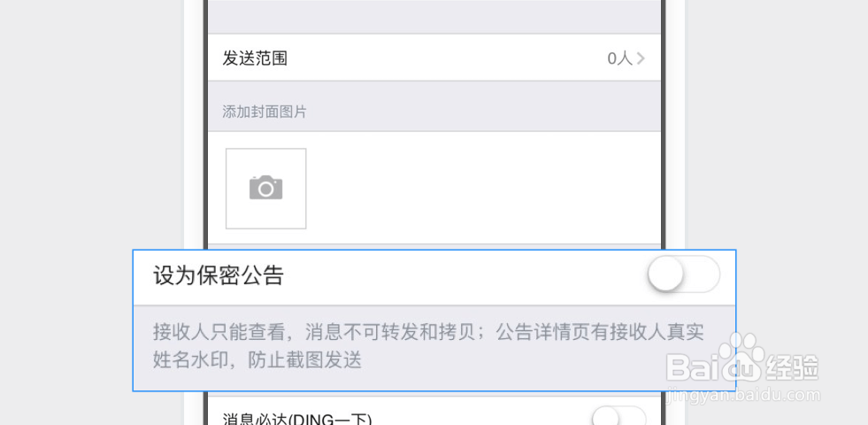Viewport: 868px width, 425px height.
Task: Open the chevron arrow beside 0人
Action: [x=641, y=58]
